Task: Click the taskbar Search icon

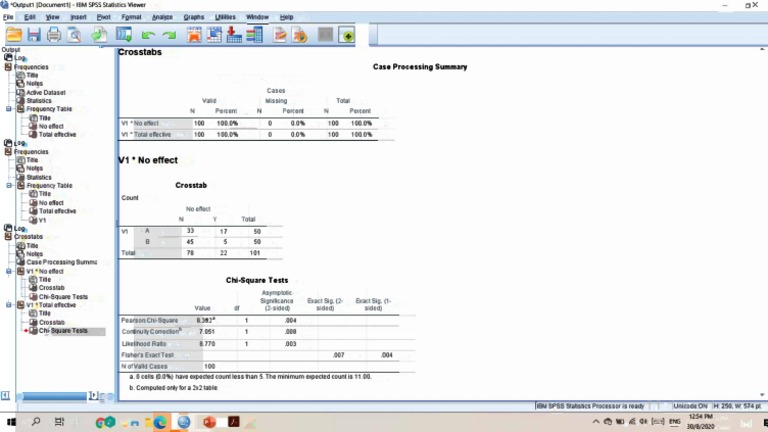Action: tap(36, 421)
